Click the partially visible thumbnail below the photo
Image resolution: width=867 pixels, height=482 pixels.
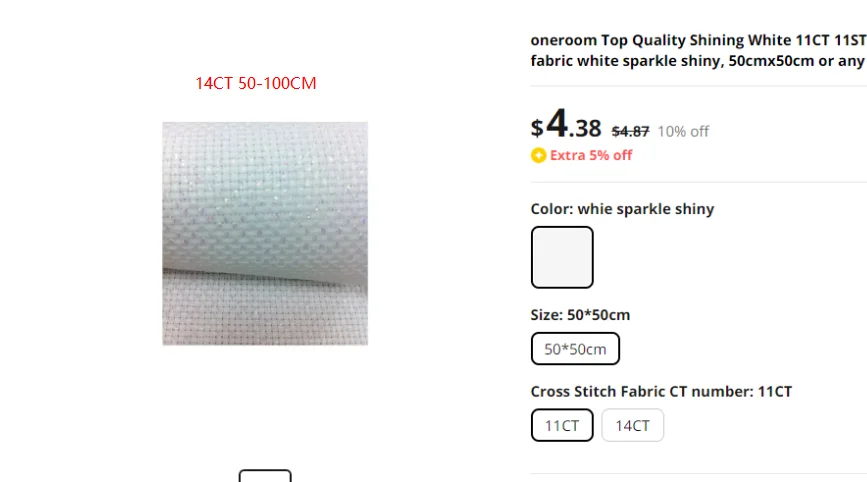(265, 476)
